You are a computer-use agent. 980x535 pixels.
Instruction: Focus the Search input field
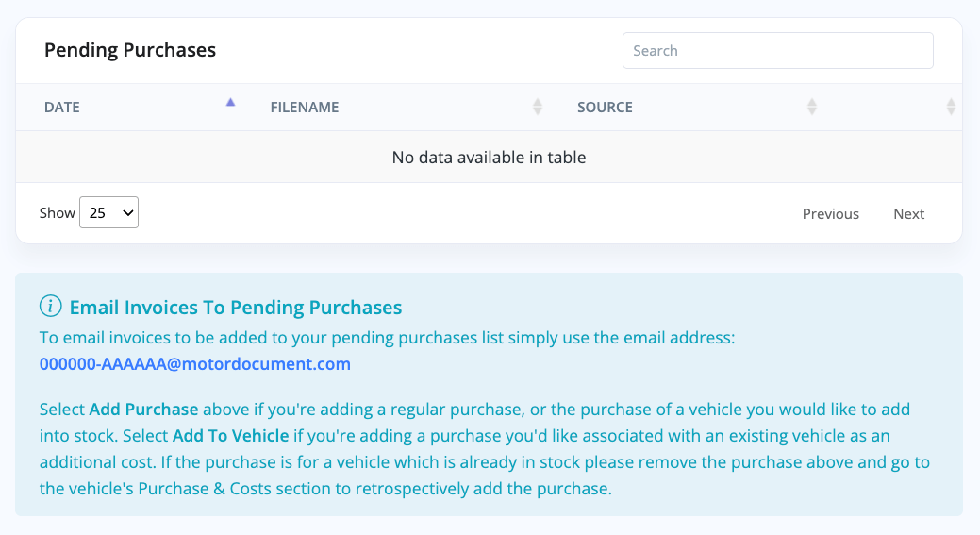777,51
